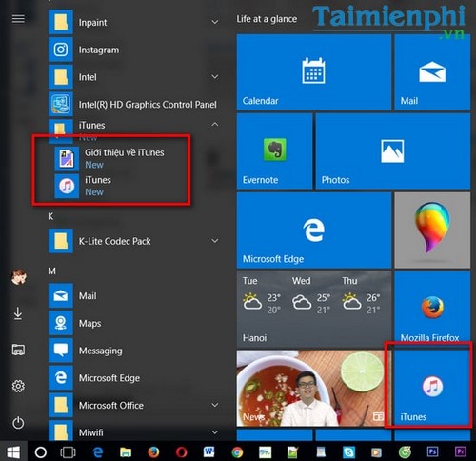Open the Calendar tile
476x461 pixels.
314,72
